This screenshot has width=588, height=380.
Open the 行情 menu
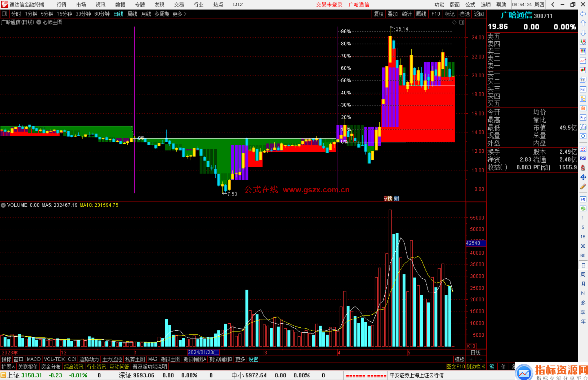point(61,4)
